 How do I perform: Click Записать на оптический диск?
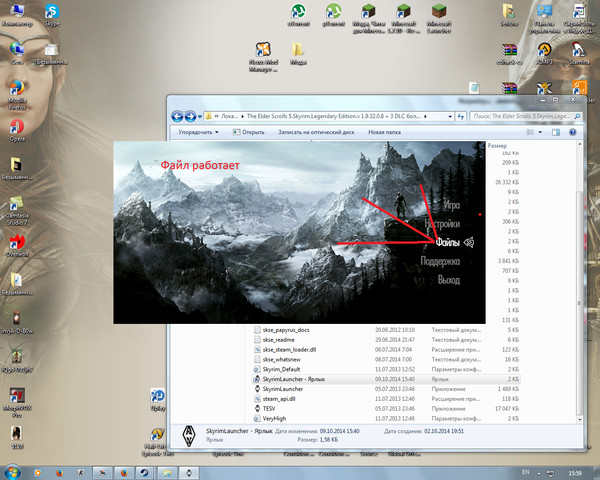coord(316,132)
